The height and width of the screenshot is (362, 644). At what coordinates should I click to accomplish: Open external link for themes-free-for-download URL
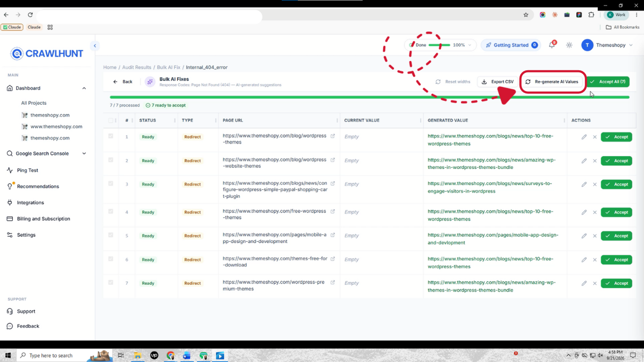[333, 258]
